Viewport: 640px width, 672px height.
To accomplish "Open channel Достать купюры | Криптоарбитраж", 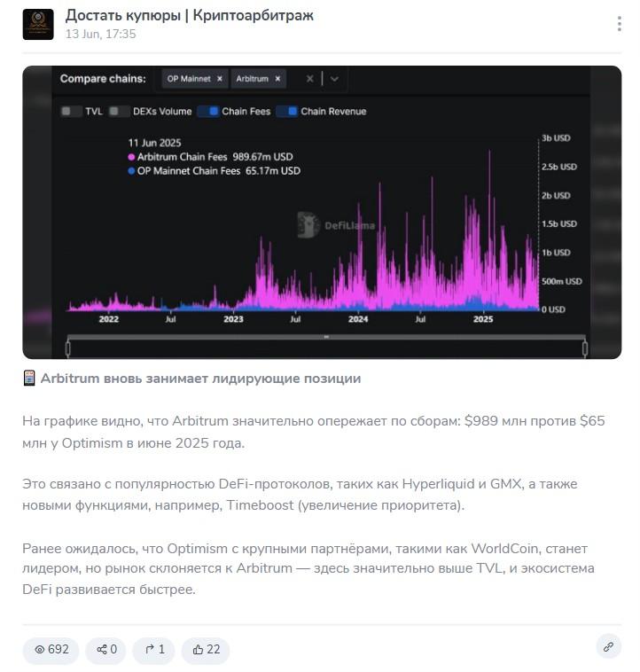I will tap(190, 15).
